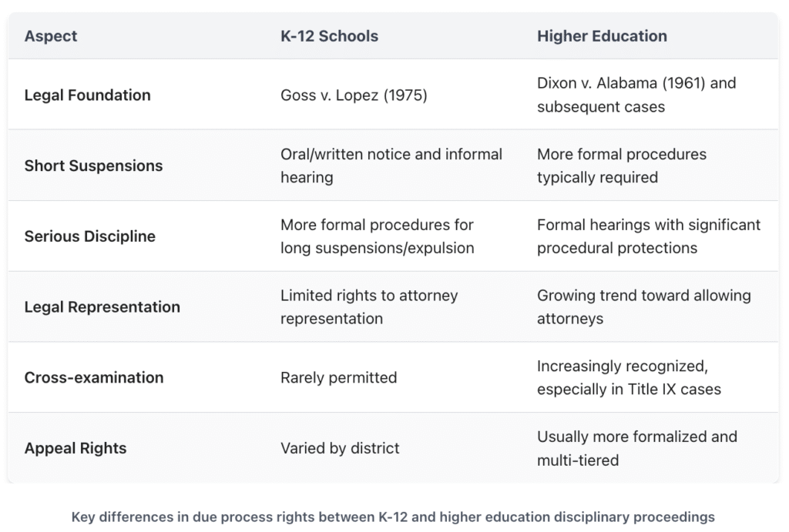
Task: Click the Growing trend toward allowing attorneys cell
Action: point(643,306)
